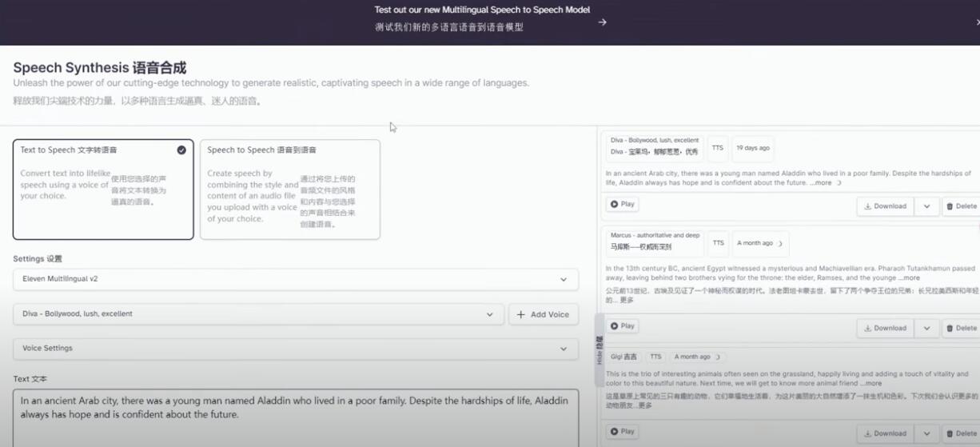Click the Text 文本 label

30,379
